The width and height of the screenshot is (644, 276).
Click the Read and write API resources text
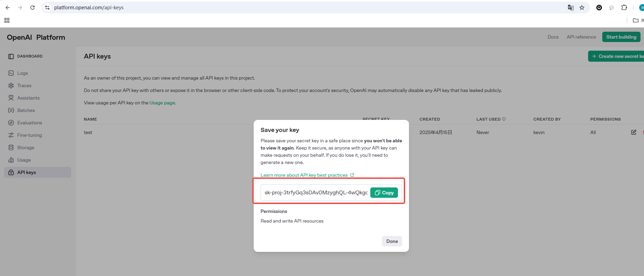tap(292, 221)
